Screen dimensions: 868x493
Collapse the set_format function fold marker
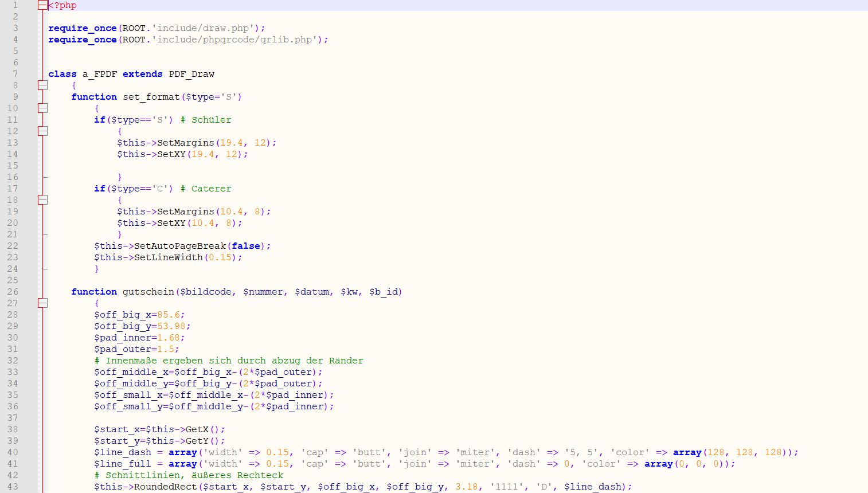pos(42,108)
